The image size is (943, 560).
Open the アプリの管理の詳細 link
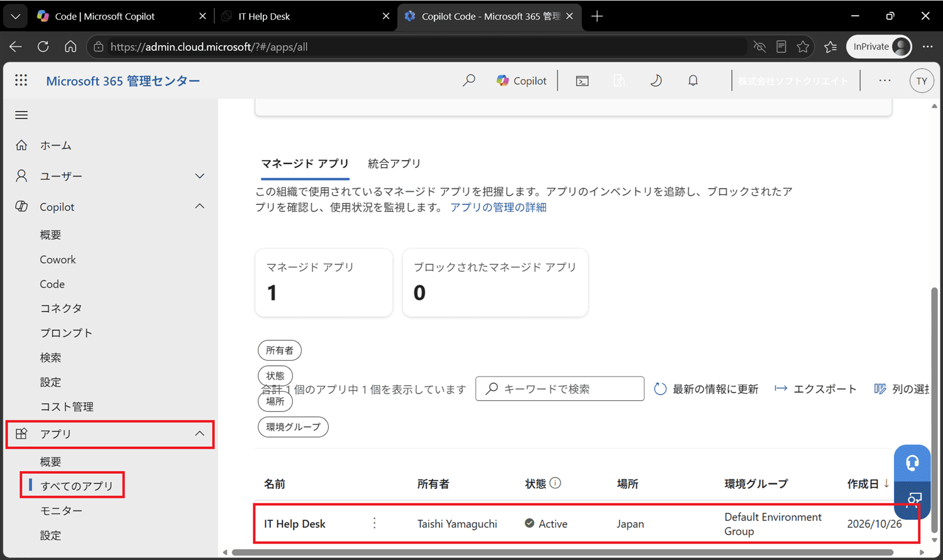click(498, 207)
